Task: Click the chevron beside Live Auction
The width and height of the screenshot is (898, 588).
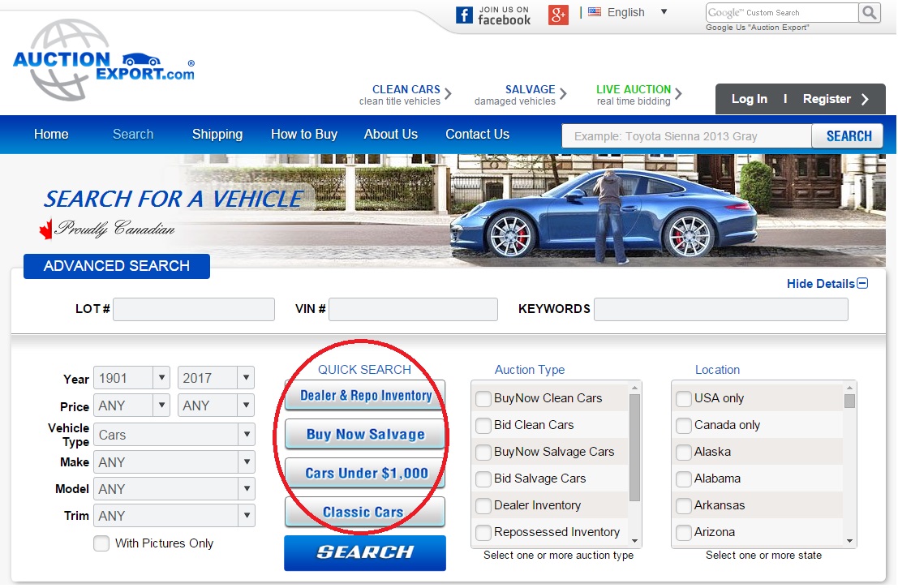Action: pyautogui.click(x=679, y=93)
